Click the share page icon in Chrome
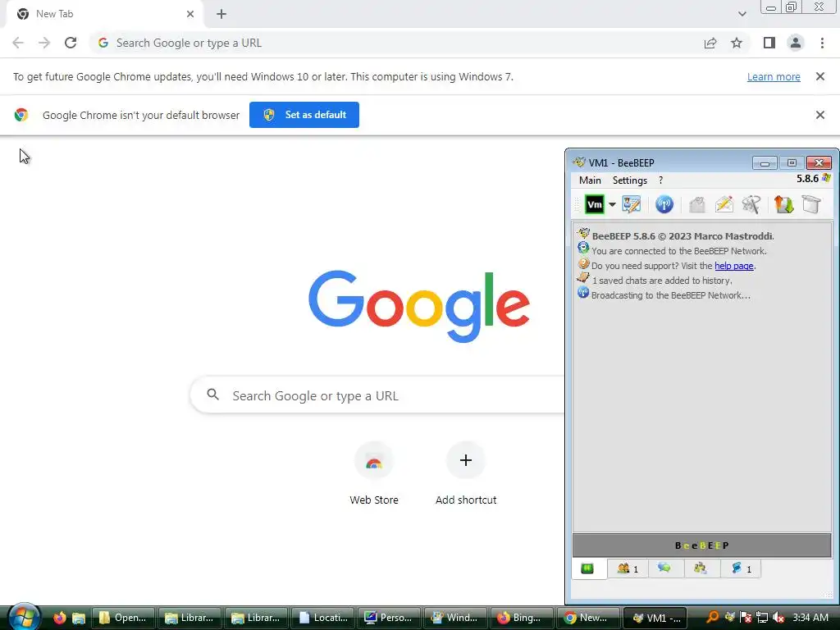840x630 pixels. click(x=710, y=43)
